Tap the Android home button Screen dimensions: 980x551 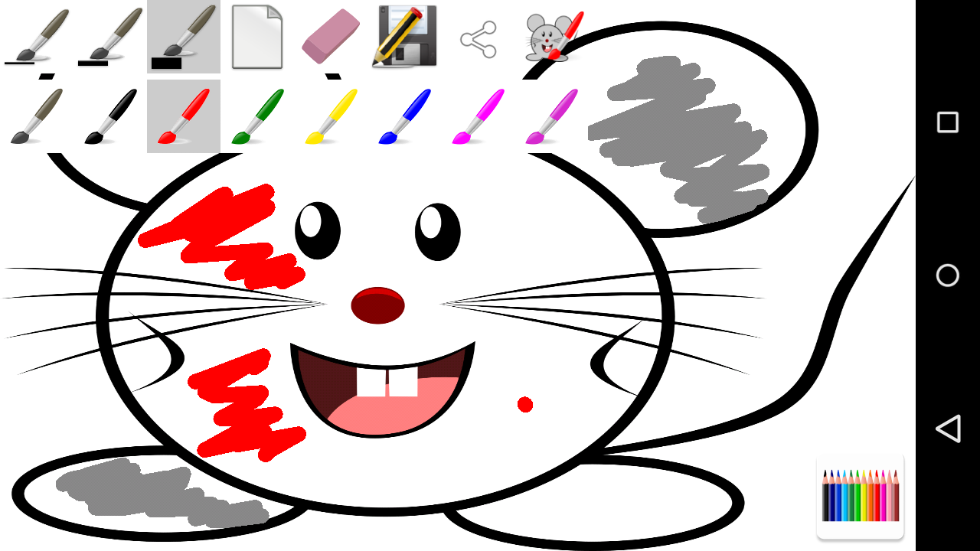[x=948, y=275]
